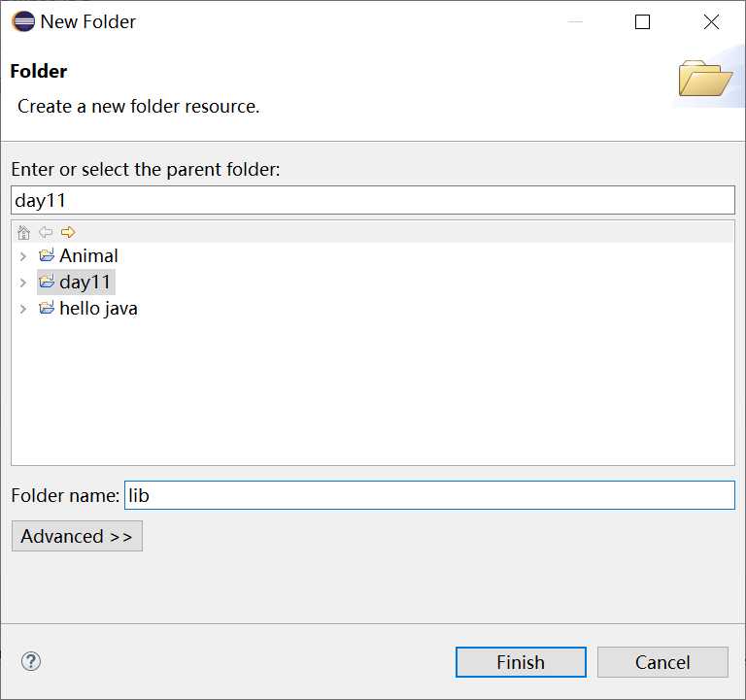Click the day11 project folder icon
The image size is (746, 700).
(x=47, y=283)
